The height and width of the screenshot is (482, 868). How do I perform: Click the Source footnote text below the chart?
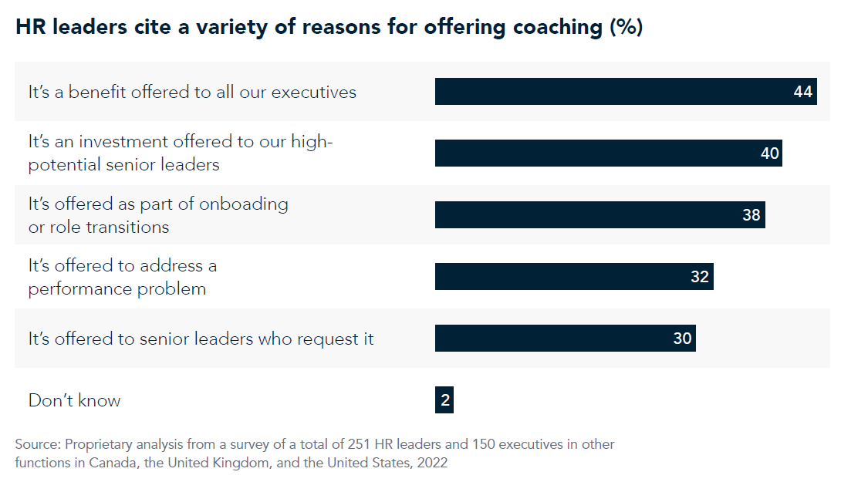[x=315, y=453]
